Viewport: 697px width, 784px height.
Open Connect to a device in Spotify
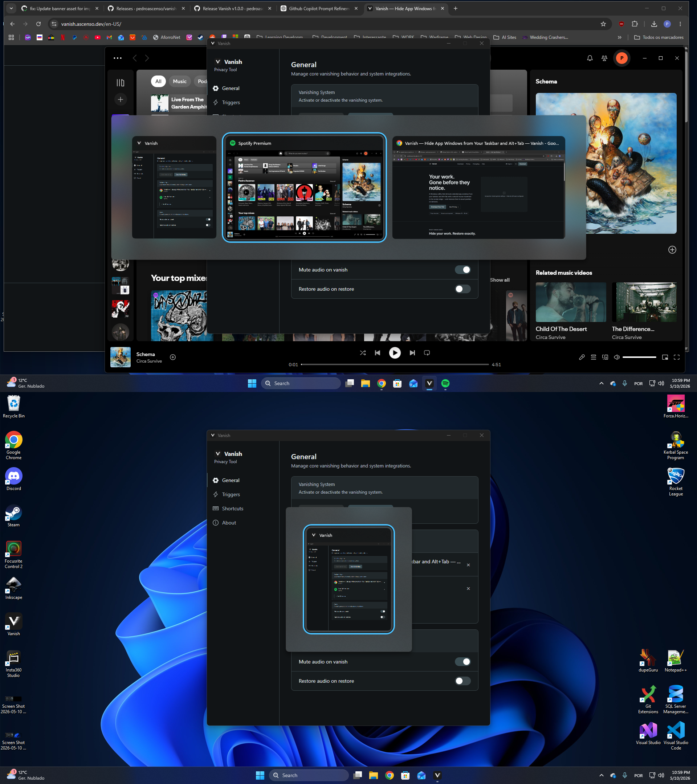(605, 357)
